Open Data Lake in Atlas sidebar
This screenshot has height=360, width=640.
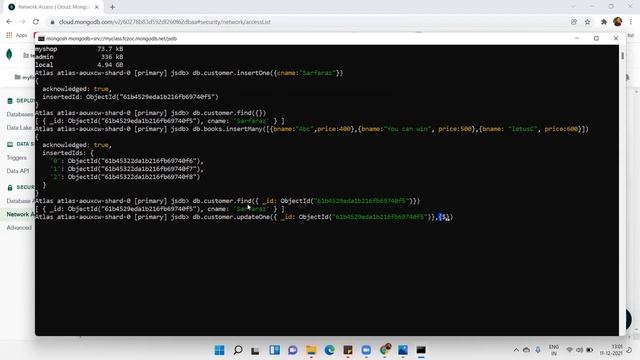tap(19, 128)
